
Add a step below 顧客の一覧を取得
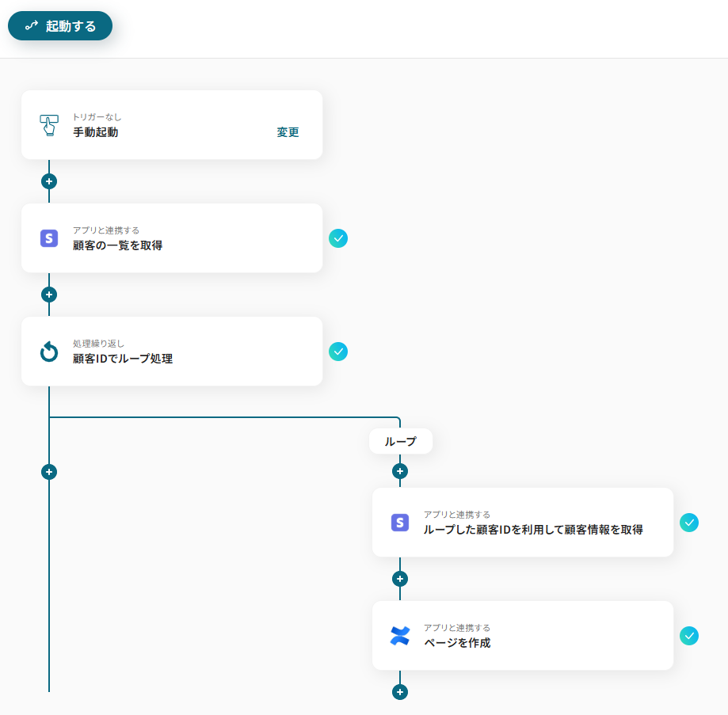49,295
